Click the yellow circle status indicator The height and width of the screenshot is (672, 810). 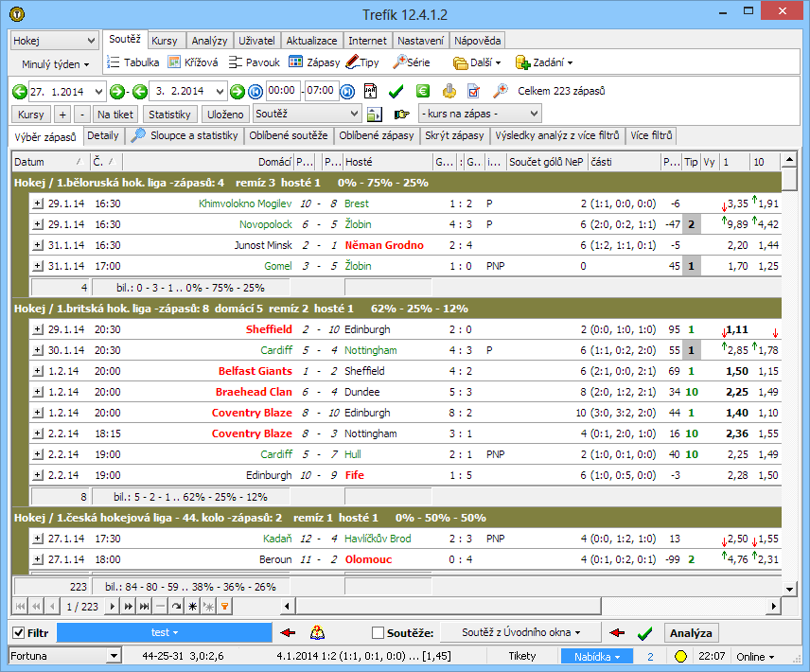(x=680, y=656)
